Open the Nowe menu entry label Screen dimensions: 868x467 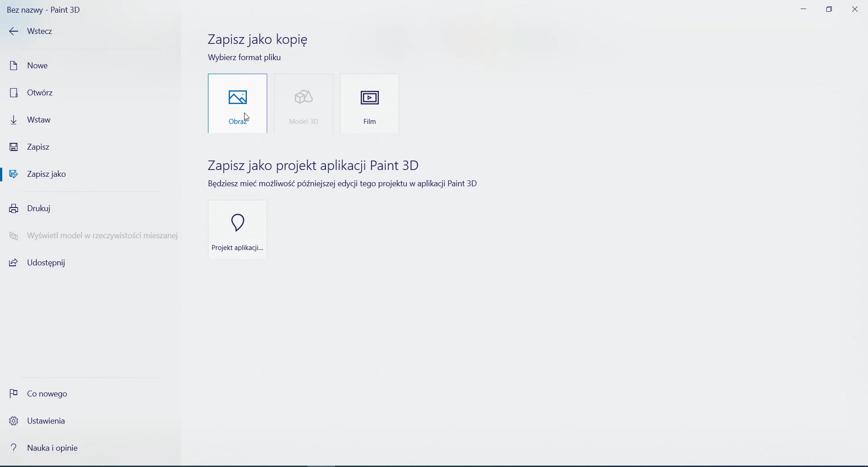click(38, 66)
